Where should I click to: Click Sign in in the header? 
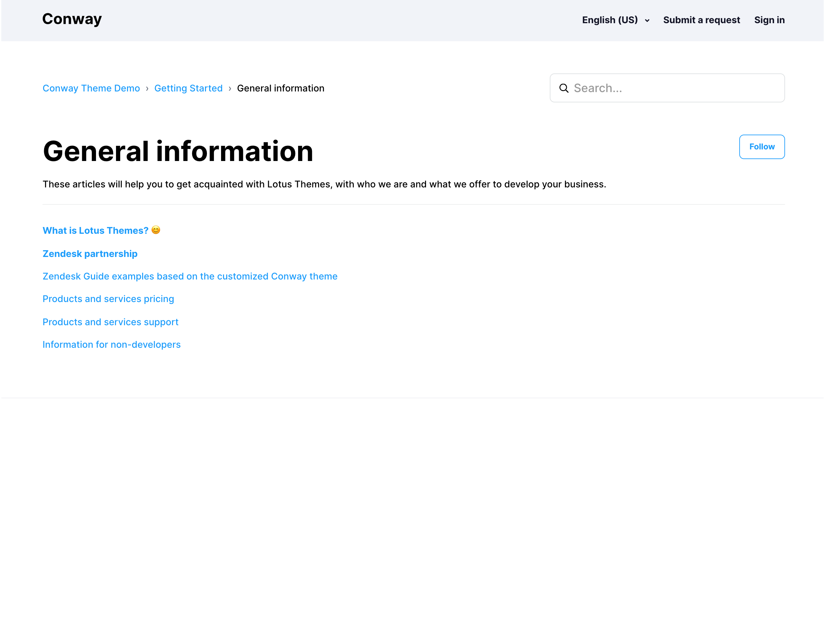[x=769, y=20]
